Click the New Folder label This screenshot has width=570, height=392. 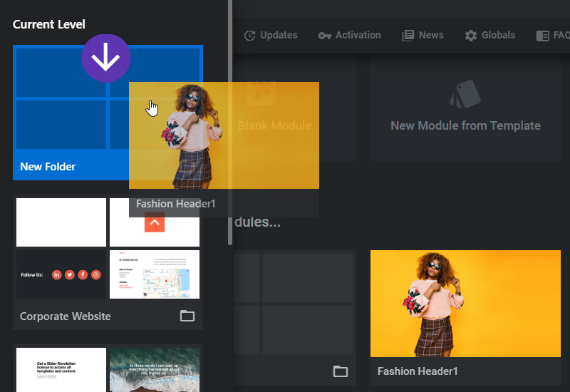tap(48, 167)
